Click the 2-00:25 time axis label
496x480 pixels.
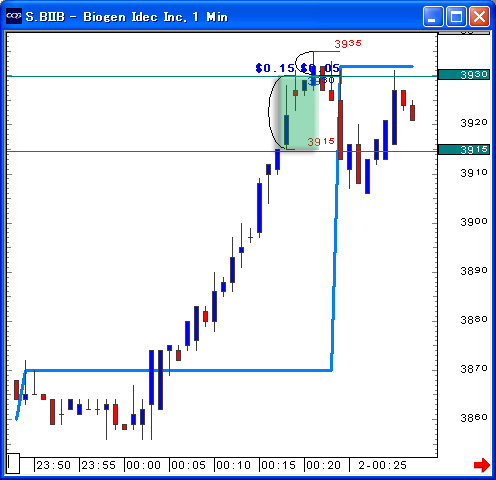(382, 465)
